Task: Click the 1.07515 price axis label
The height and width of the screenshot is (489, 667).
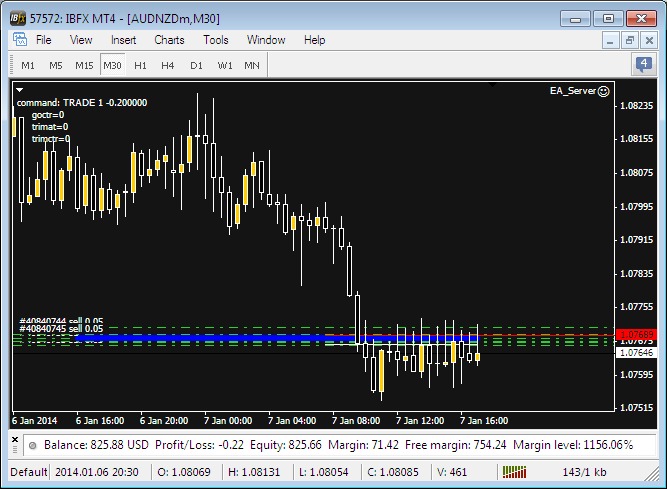Action: tap(636, 407)
